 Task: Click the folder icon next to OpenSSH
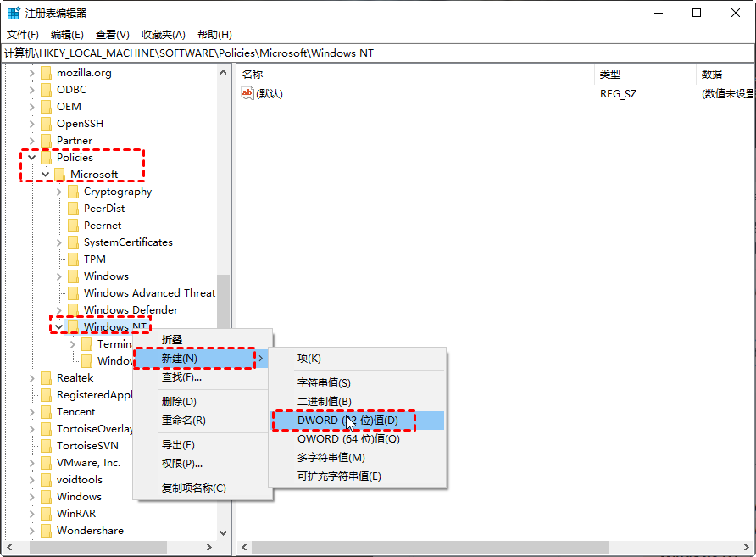(46, 124)
